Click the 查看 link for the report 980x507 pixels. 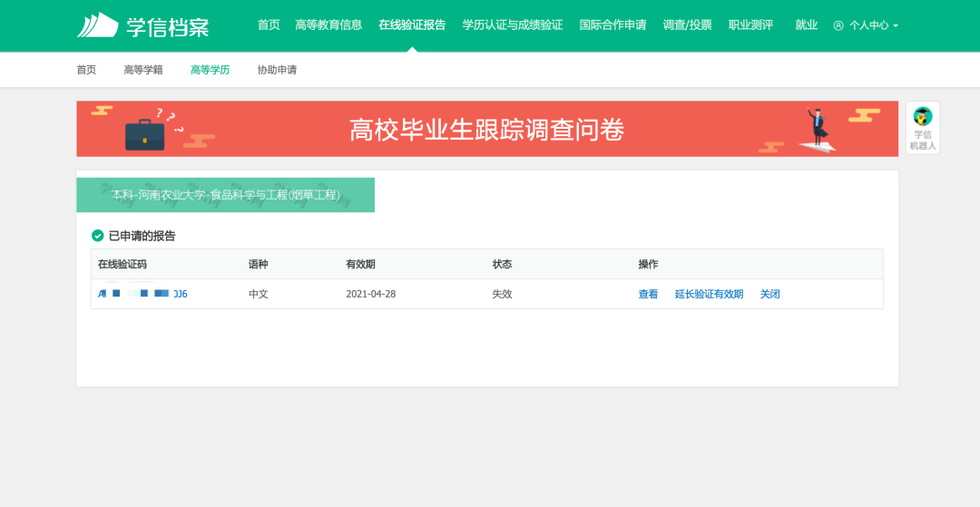tap(648, 294)
